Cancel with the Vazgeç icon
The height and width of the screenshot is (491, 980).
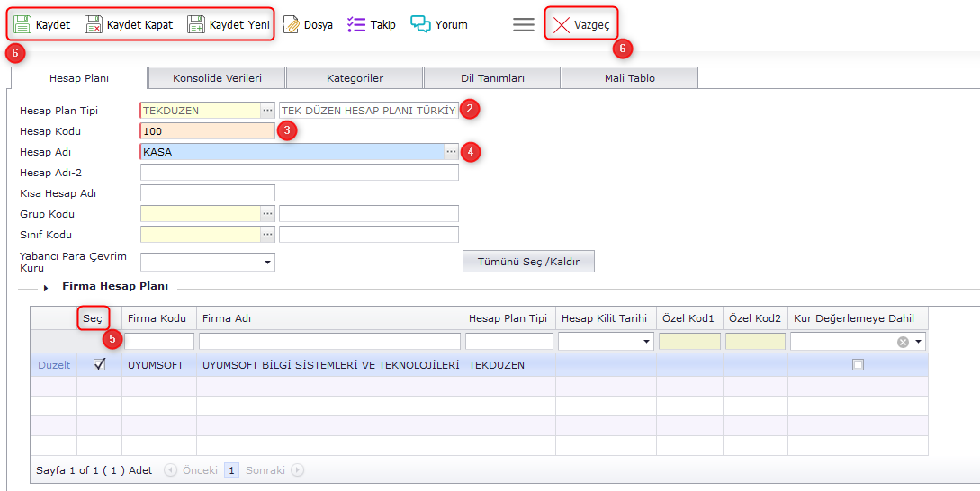click(x=562, y=25)
